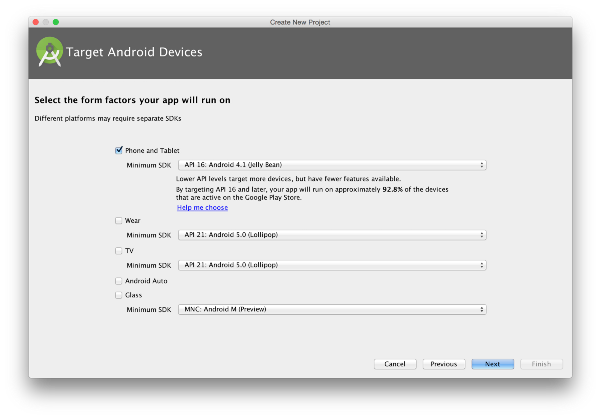Image resolution: width=600 pixels, height=417 pixels.
Task: Click the gray minimize window button
Action: coord(46,22)
